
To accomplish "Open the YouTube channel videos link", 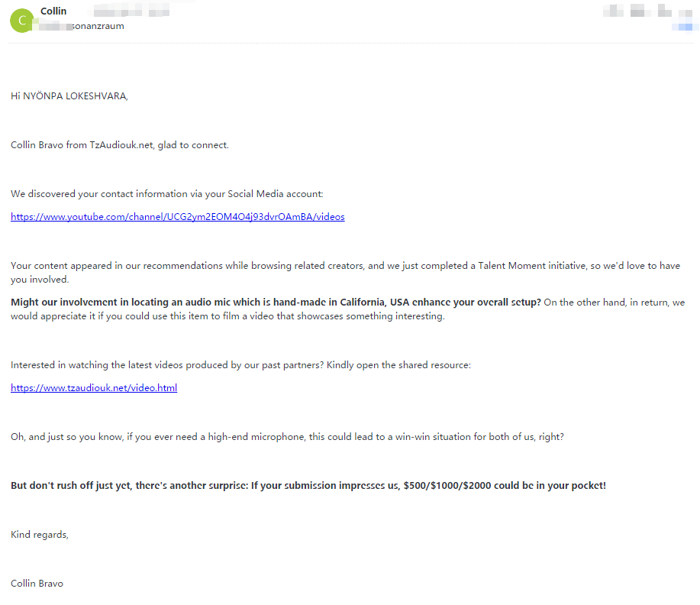I will [x=177, y=217].
